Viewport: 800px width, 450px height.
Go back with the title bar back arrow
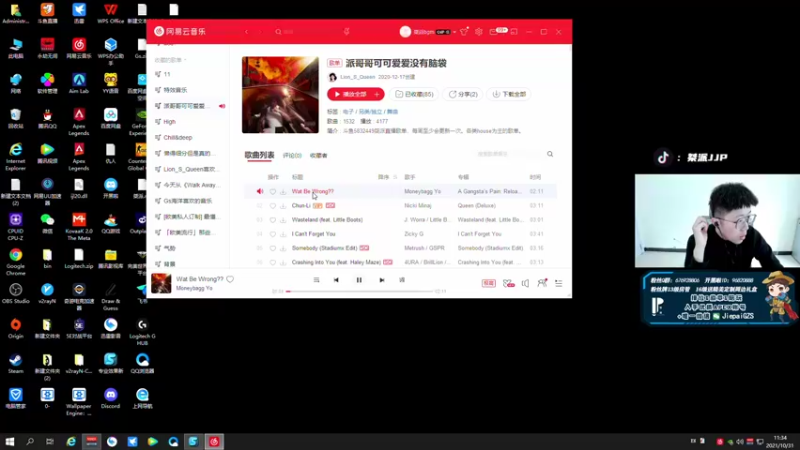pyautogui.click(x=246, y=32)
